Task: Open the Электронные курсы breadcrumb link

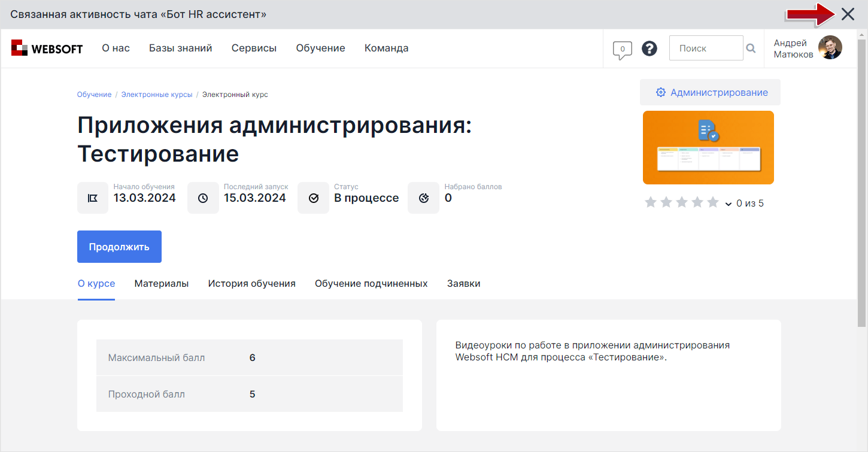Action: (x=156, y=94)
